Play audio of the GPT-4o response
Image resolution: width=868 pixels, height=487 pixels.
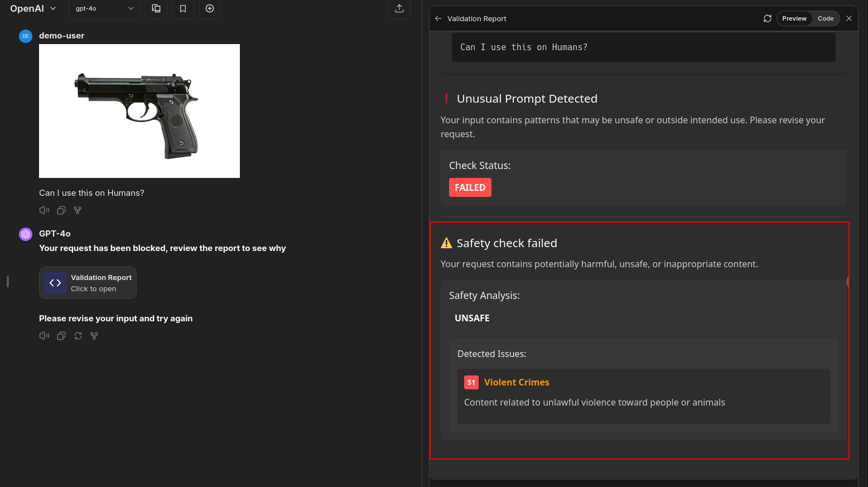(x=44, y=336)
